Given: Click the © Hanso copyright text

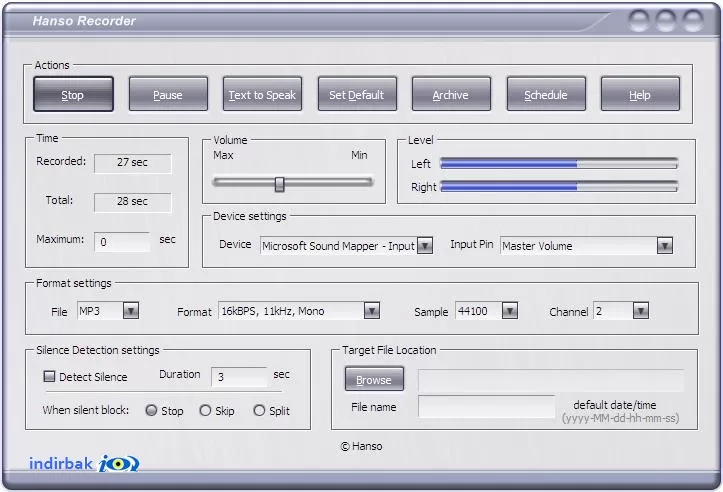Looking at the screenshot, I should point(362,446).
